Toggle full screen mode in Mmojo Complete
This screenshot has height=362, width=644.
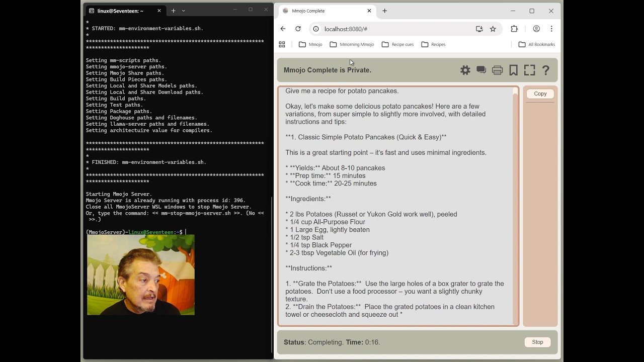[x=530, y=70]
